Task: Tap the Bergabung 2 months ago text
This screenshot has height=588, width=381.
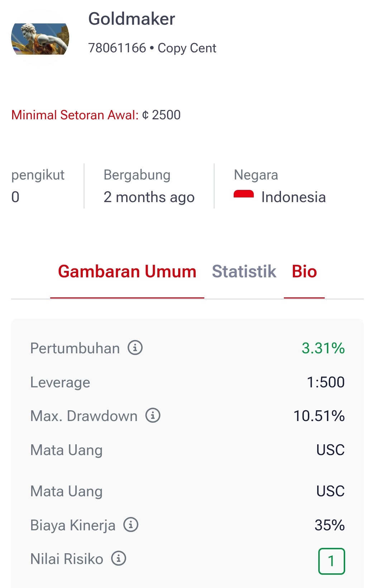Action: [x=149, y=197]
